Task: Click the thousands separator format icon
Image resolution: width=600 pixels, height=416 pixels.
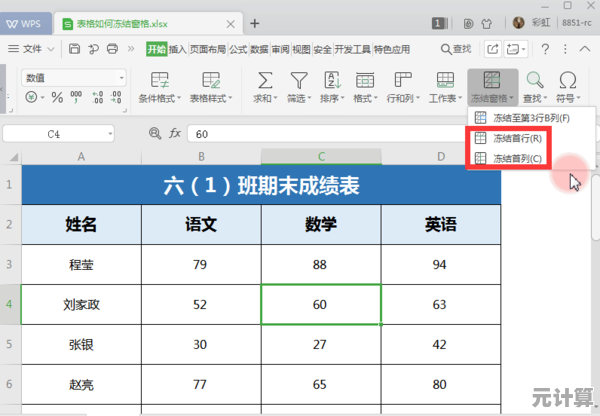Action: click(x=75, y=97)
